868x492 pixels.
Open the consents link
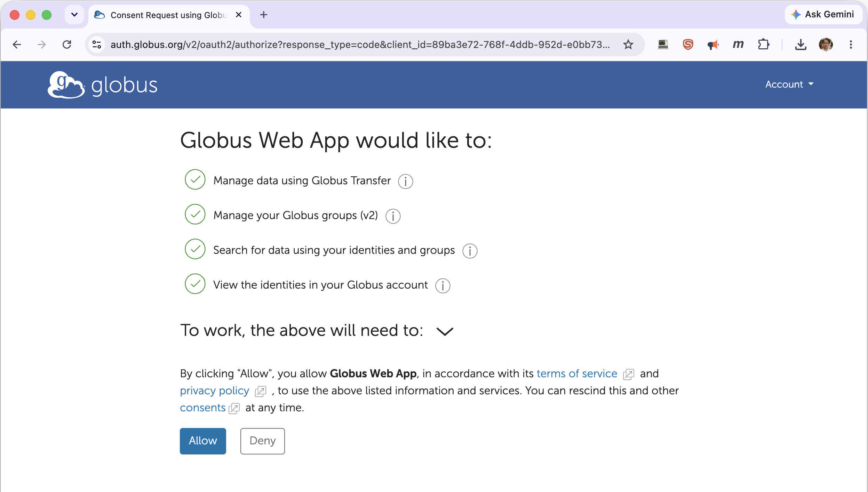point(203,408)
